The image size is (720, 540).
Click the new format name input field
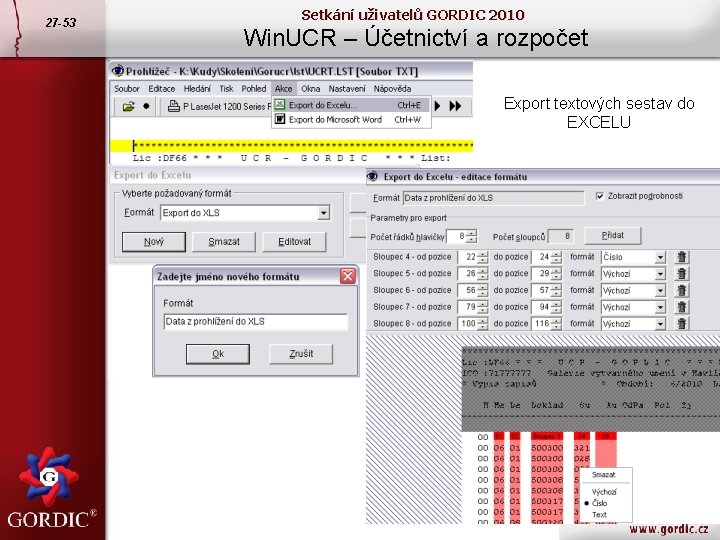point(255,321)
